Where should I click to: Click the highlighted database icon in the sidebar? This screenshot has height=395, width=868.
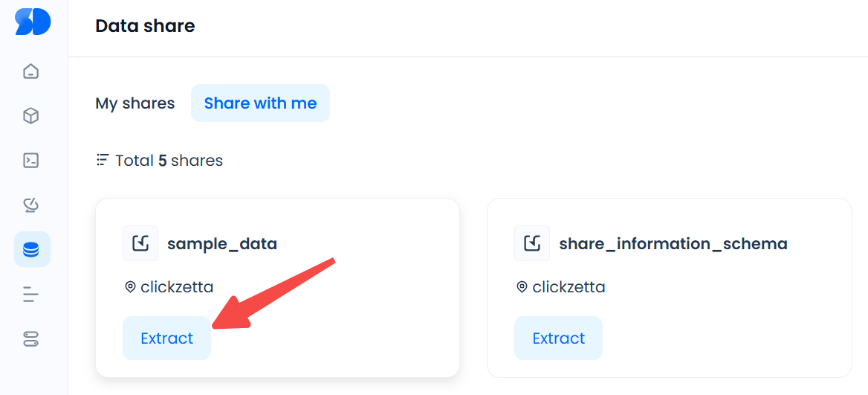pyautogui.click(x=31, y=249)
